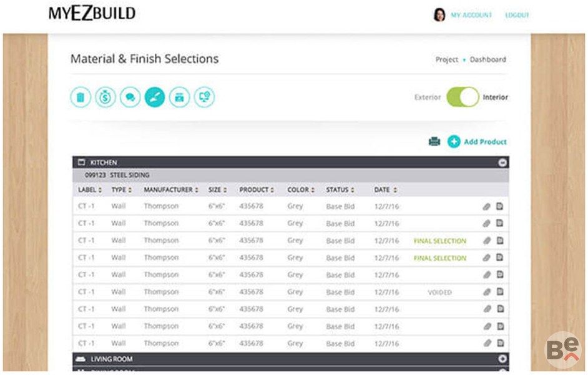Open the chat messages bubble icon
The width and height of the screenshot is (588, 375).
(x=130, y=97)
